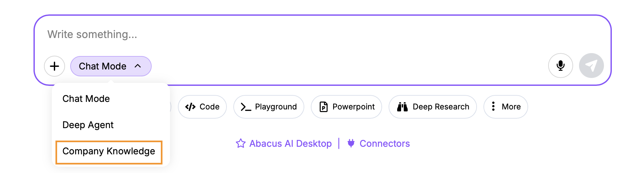Viewport: 644px width, 173px height.
Task: Click the star icon beside Abacus AI Desktop
Action: click(241, 144)
